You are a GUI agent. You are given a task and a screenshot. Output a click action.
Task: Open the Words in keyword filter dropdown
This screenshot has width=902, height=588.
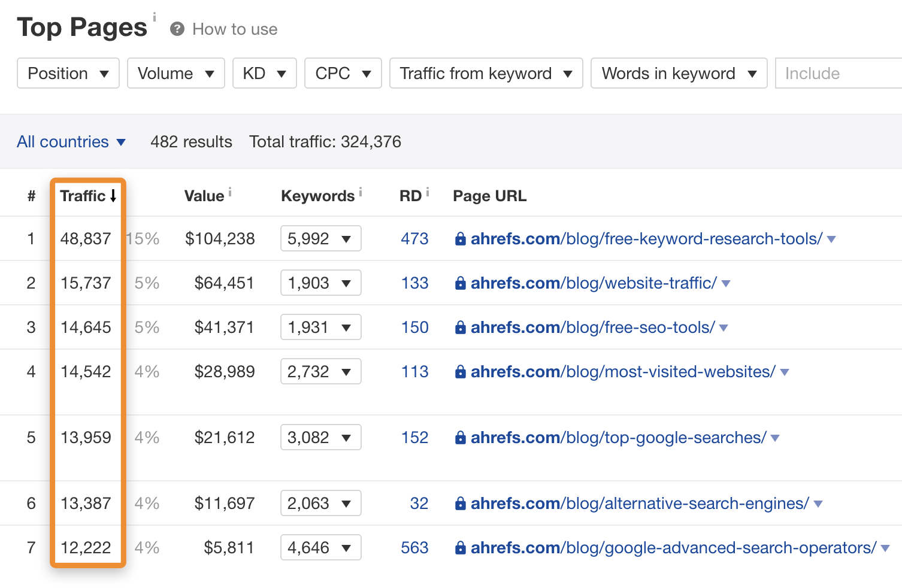click(x=679, y=73)
